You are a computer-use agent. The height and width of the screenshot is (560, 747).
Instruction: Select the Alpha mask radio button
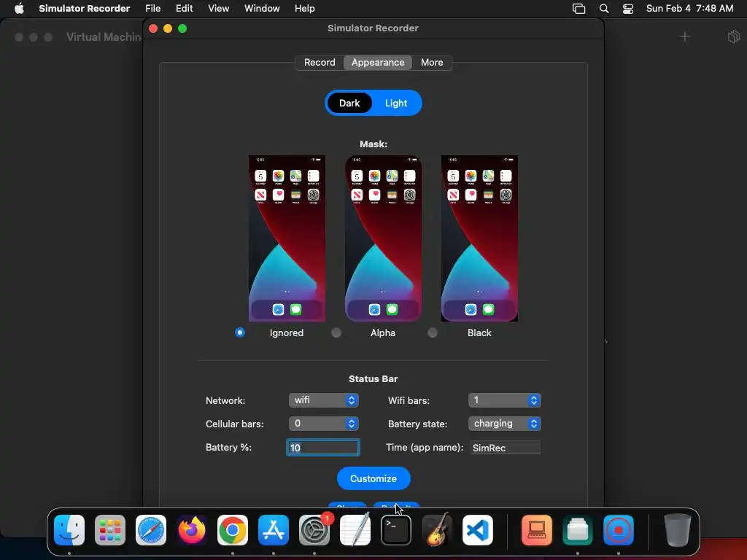coord(336,332)
